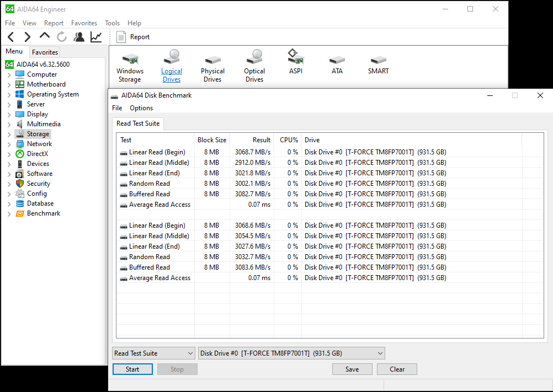Open Disk Benchmark File menu
The image size is (553, 392).
coord(117,108)
